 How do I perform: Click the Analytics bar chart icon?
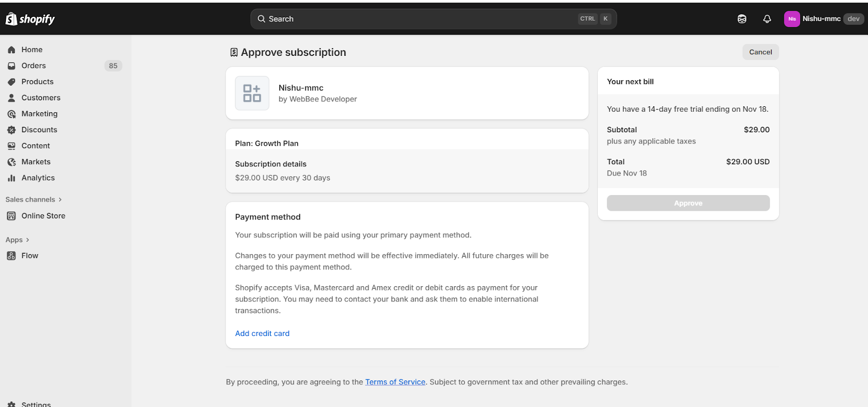pyautogui.click(x=11, y=178)
